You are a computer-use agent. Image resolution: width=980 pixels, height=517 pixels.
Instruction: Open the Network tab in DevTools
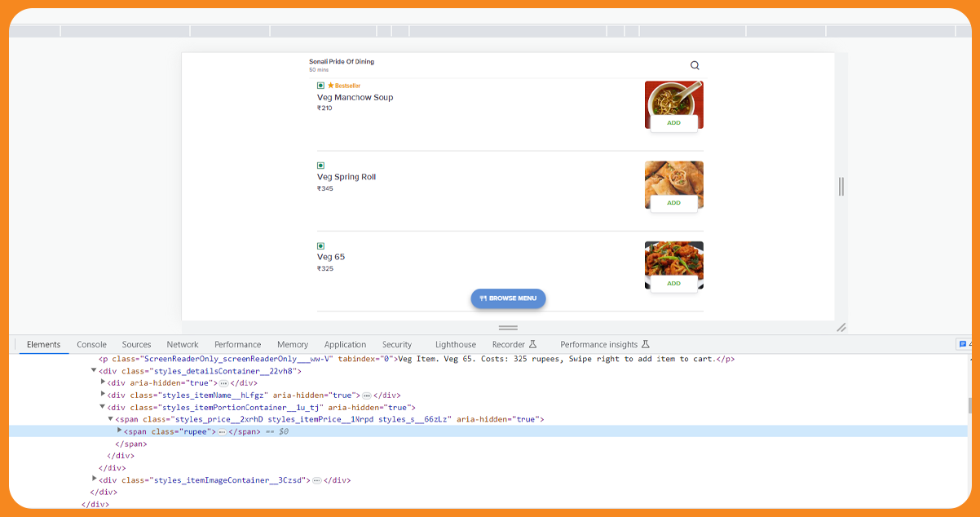[x=183, y=345]
